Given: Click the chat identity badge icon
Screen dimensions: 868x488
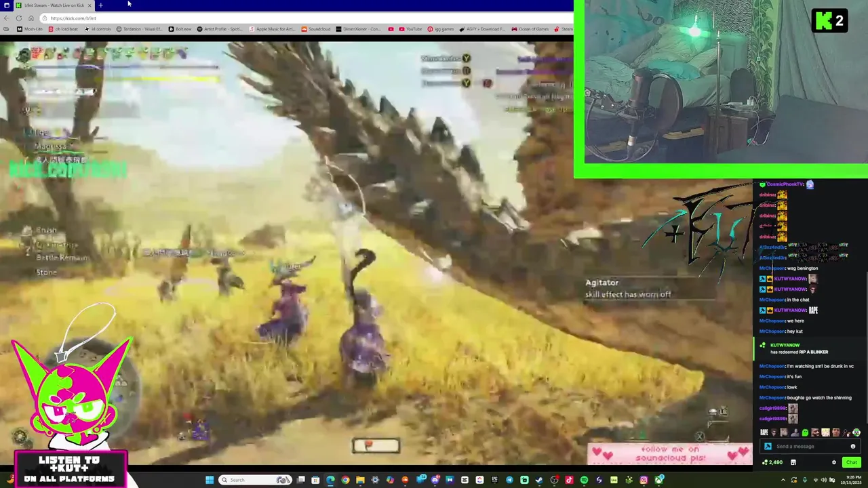Looking at the screenshot, I should (x=768, y=446).
